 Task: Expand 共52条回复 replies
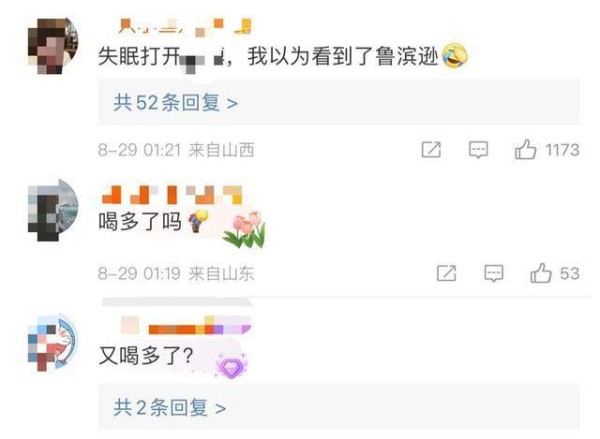[x=176, y=103]
